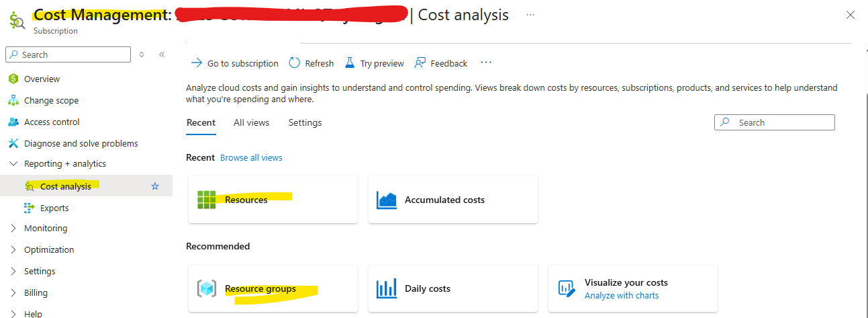
Task: Expand Optimization section
Action: pyautogui.click(x=14, y=249)
